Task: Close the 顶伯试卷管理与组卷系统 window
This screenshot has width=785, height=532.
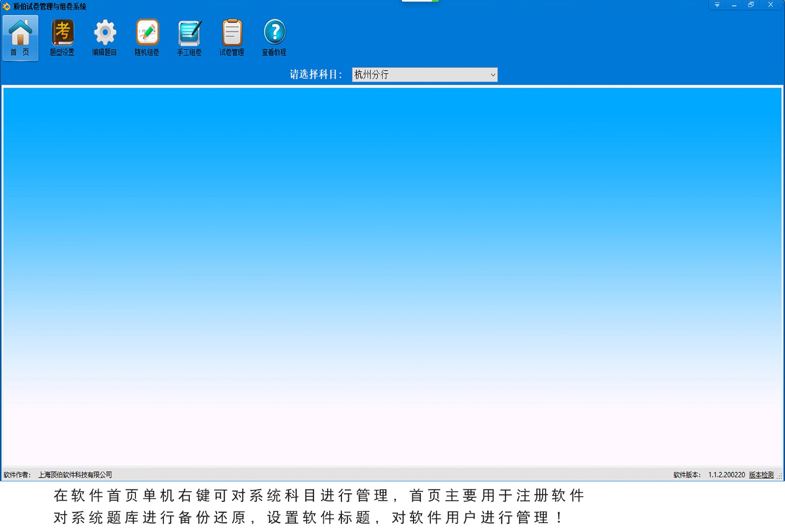Action: pos(771,5)
